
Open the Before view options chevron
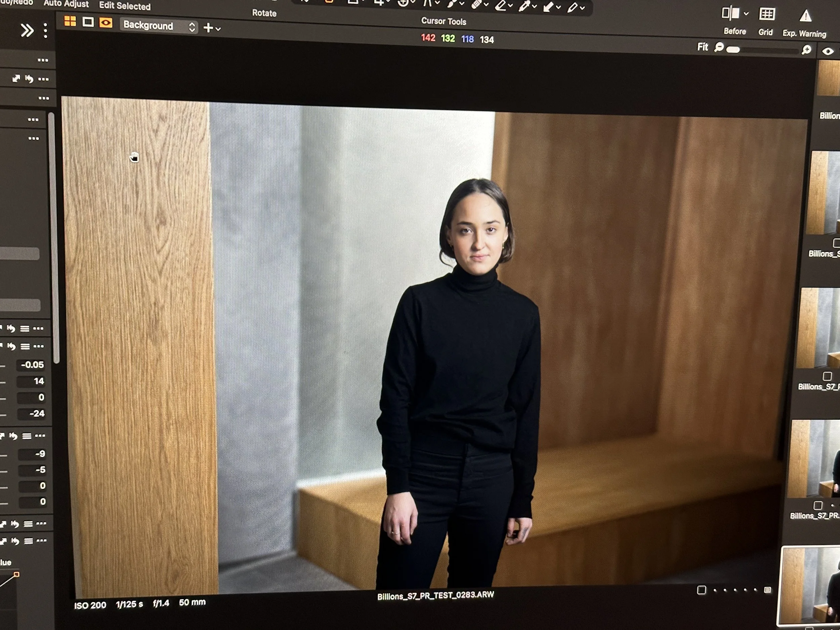[x=746, y=14]
